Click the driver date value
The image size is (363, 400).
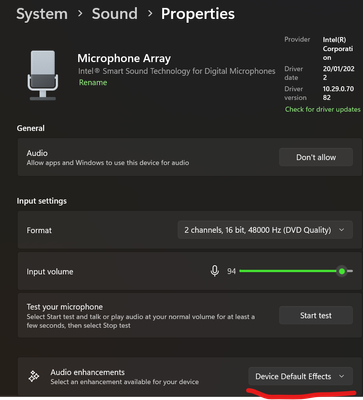click(338, 73)
